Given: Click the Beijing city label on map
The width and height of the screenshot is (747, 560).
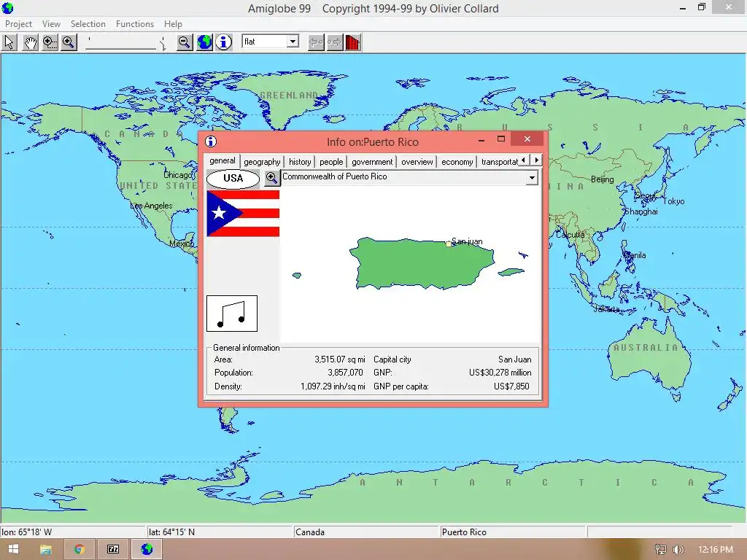Looking at the screenshot, I should pos(602,179).
